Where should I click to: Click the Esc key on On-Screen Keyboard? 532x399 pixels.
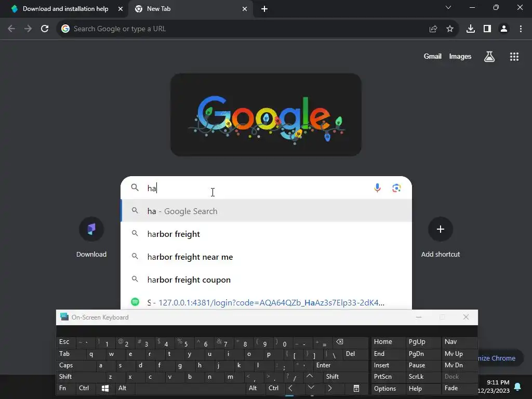pyautogui.click(x=66, y=342)
